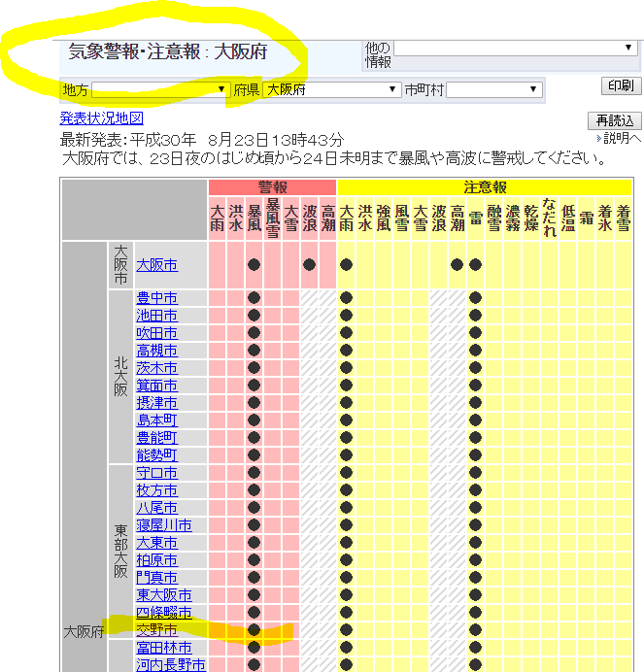This screenshot has height=672, width=644.
Task: Click the なだれ advisory column header
Action: (549, 218)
